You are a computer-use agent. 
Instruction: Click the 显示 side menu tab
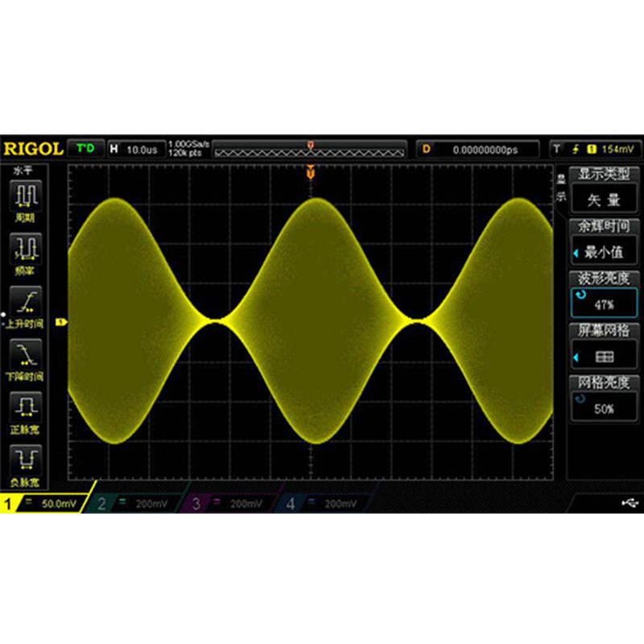561,188
